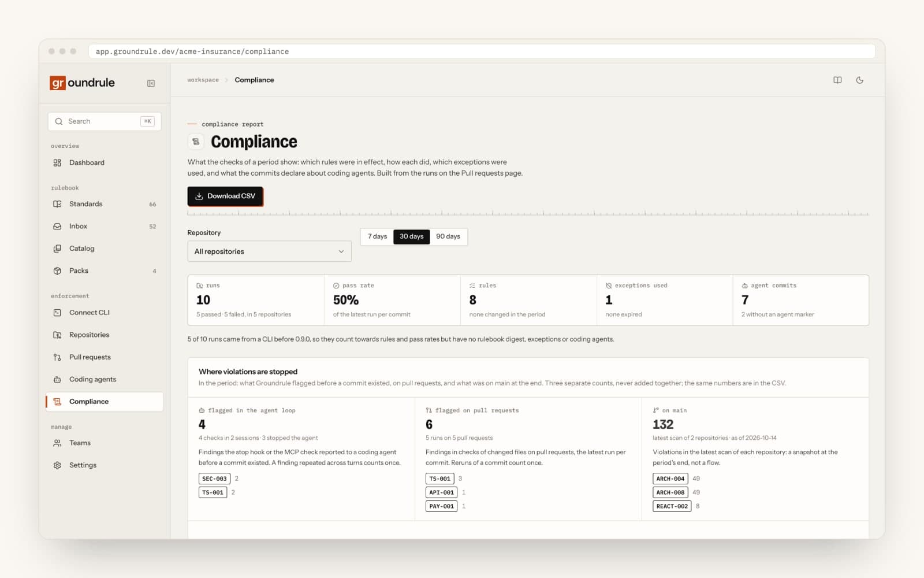
Task: Click the Teams people icon
Action: tap(57, 443)
